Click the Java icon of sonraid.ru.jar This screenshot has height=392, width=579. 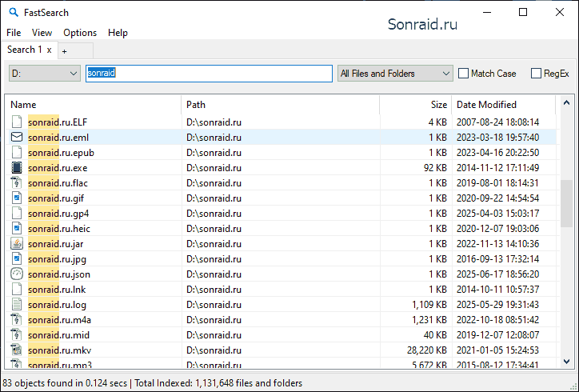click(x=17, y=243)
